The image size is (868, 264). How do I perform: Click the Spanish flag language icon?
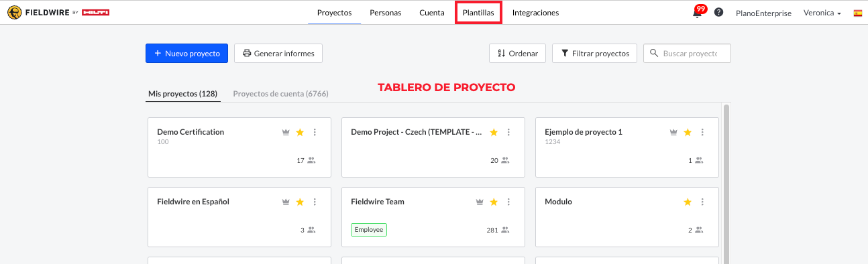pos(858,13)
